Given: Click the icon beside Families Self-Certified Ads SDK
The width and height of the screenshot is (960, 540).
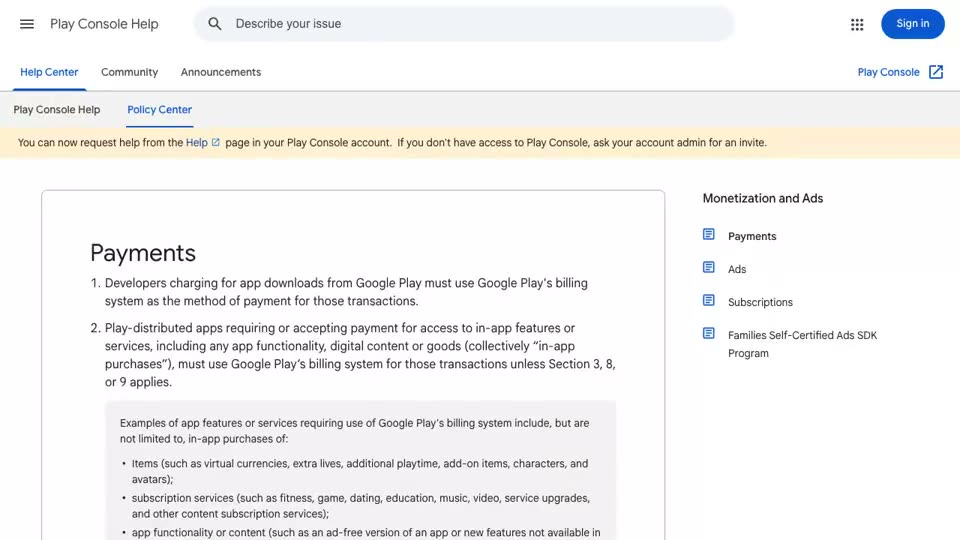Looking at the screenshot, I should pos(708,334).
